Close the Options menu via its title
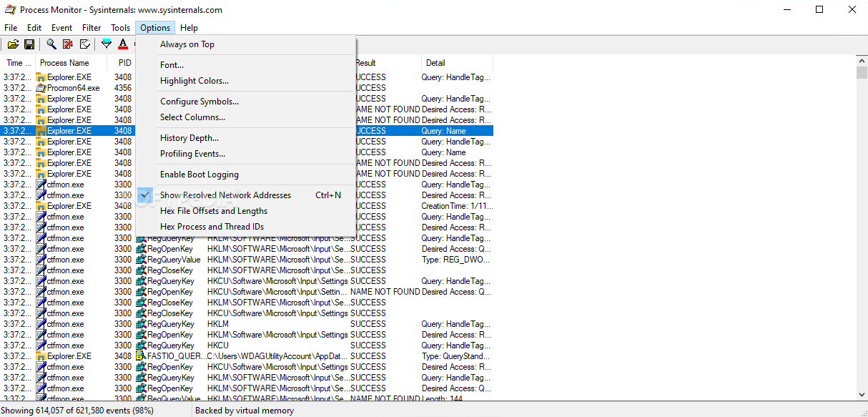 pyautogui.click(x=155, y=28)
